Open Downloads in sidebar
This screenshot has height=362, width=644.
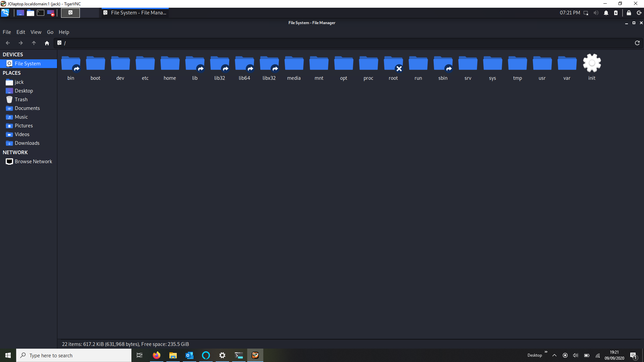coord(29,143)
